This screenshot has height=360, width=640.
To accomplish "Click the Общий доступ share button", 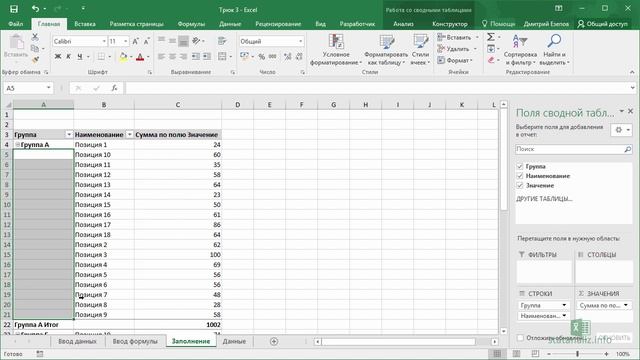I will click(602, 24).
